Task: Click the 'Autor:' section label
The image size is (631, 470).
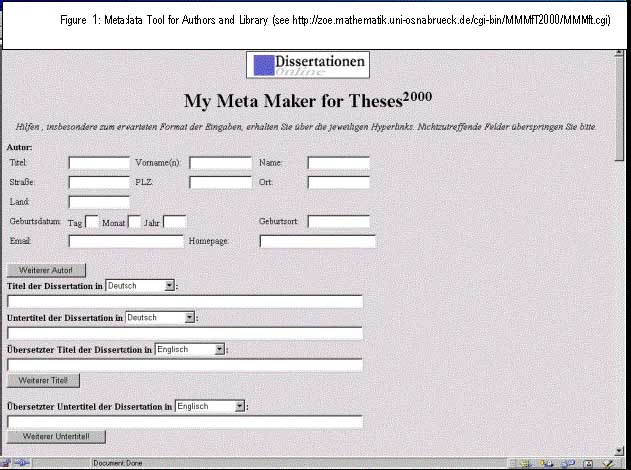Action: [19, 147]
